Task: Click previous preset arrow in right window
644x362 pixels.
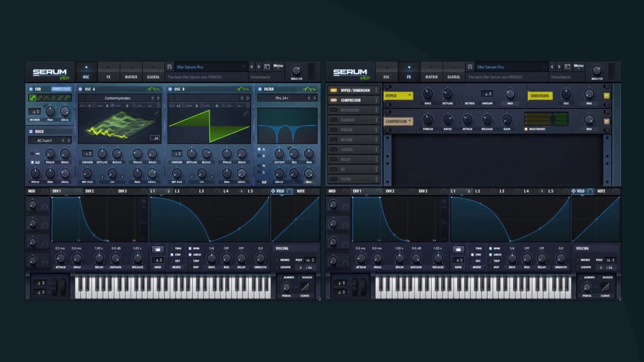Action: click(x=552, y=67)
